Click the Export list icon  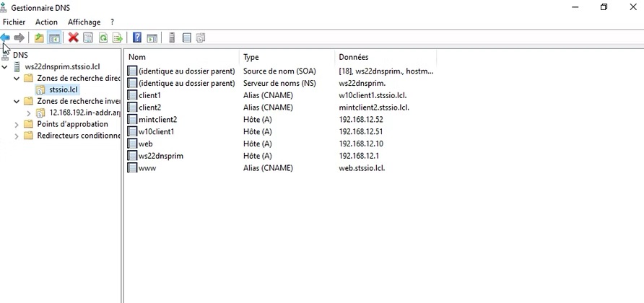[118, 38]
